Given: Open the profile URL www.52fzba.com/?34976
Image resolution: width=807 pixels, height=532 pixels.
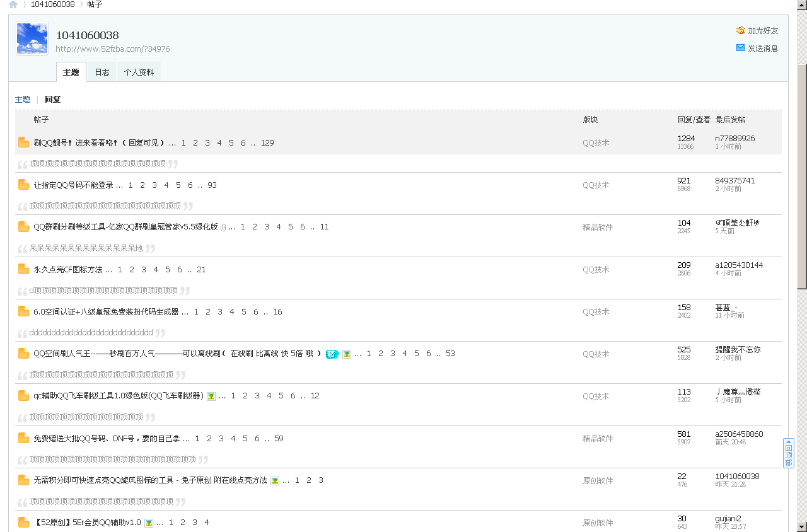Looking at the screenshot, I should click(x=113, y=49).
